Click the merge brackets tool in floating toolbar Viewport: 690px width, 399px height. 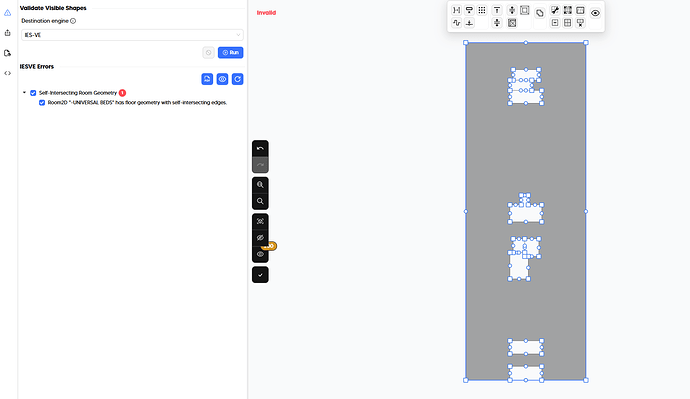click(456, 10)
